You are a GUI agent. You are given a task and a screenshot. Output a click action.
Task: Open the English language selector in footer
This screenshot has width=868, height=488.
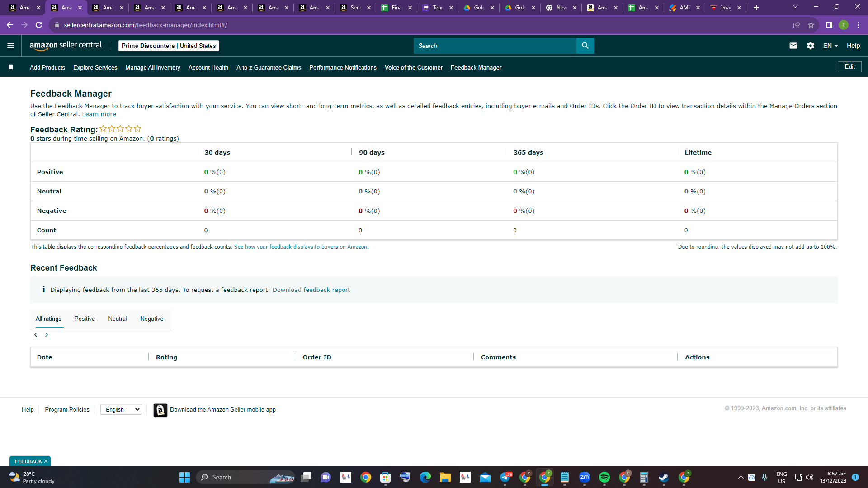pyautogui.click(x=121, y=409)
